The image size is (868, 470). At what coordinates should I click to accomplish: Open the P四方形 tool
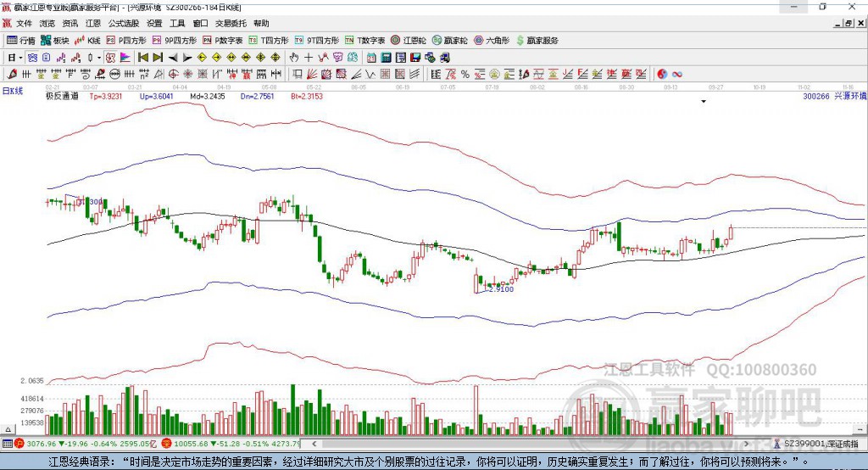coord(125,41)
